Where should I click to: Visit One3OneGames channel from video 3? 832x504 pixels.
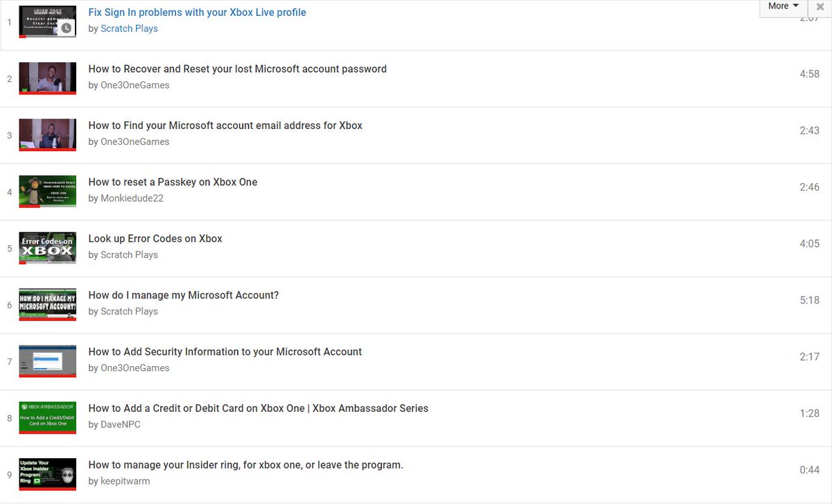point(135,141)
